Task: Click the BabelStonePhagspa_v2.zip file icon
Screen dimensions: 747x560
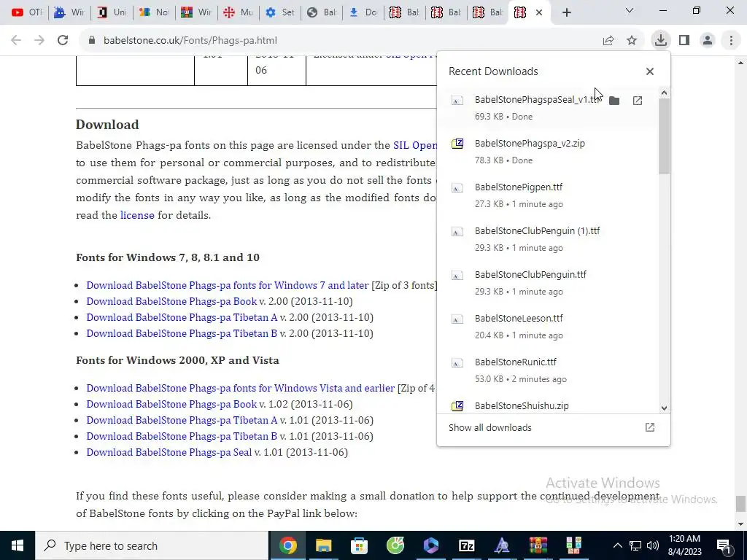Action: 457,144
